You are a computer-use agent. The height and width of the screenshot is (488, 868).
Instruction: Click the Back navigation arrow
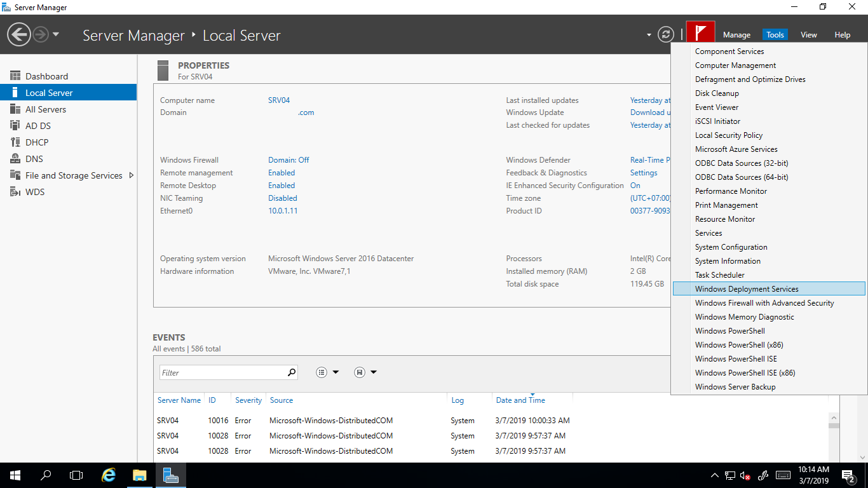click(x=18, y=34)
